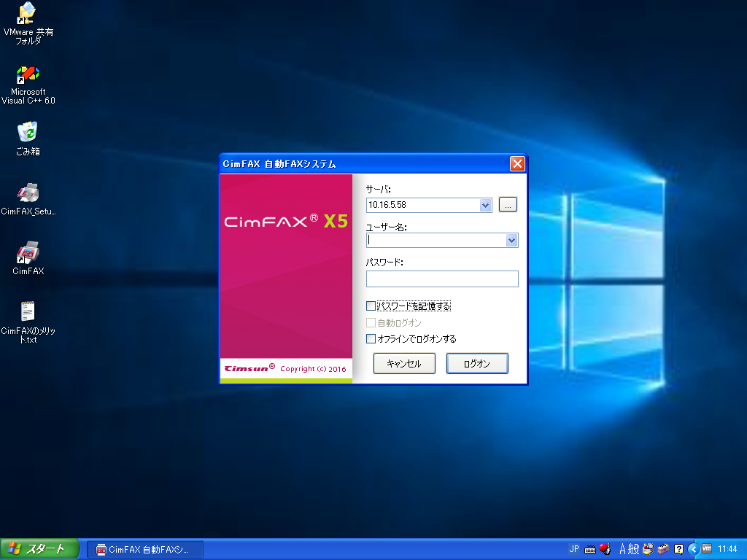Image resolution: width=747 pixels, height=560 pixels.
Task: Open the VMware shared folder desktop shortcut
Action: (x=28, y=24)
